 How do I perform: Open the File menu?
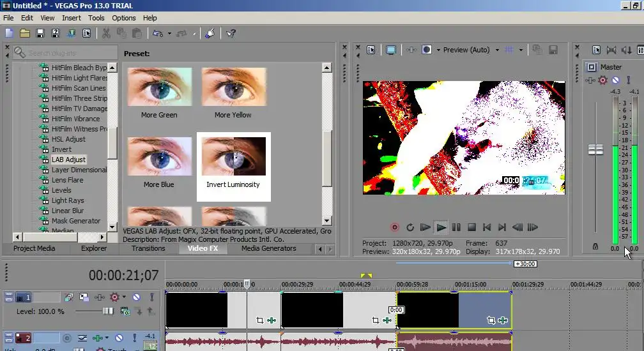(8, 18)
